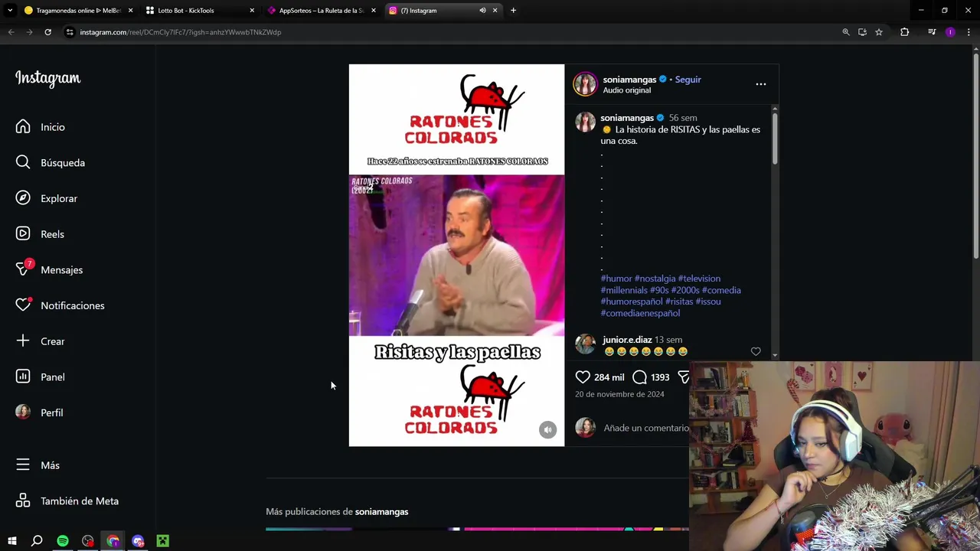Open the #humor hashtag

[616, 279]
